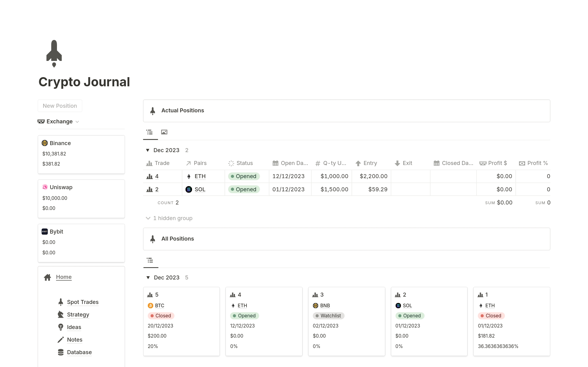Expand the 1 hidden group section
588x367 pixels.
[148, 218]
